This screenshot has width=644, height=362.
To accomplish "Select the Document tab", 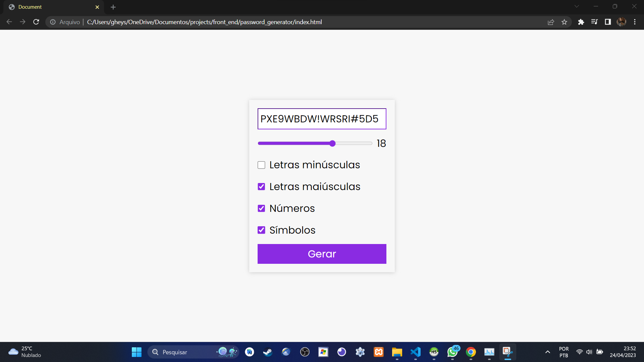I will (x=50, y=7).
